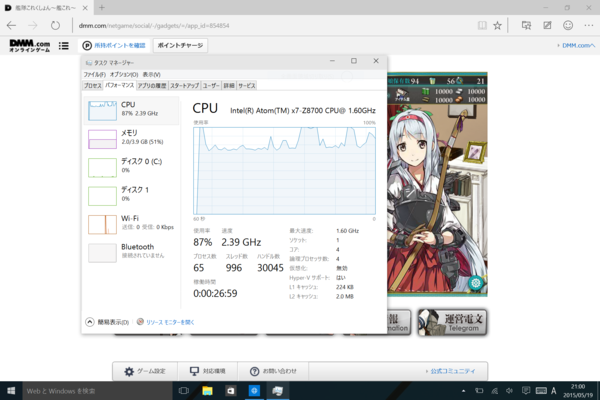The height and width of the screenshot is (400, 600).
Task: Collapse to fewer details view
Action: [x=107, y=322]
